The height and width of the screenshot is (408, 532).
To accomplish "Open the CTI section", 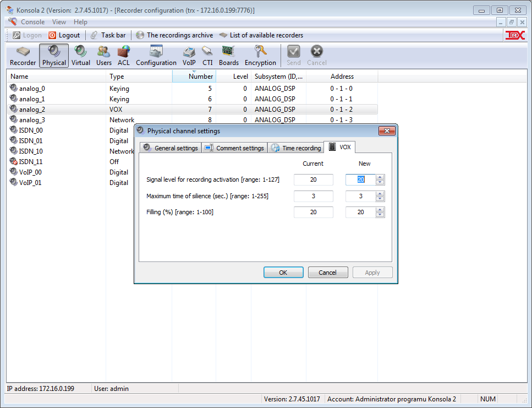I will click(x=207, y=56).
